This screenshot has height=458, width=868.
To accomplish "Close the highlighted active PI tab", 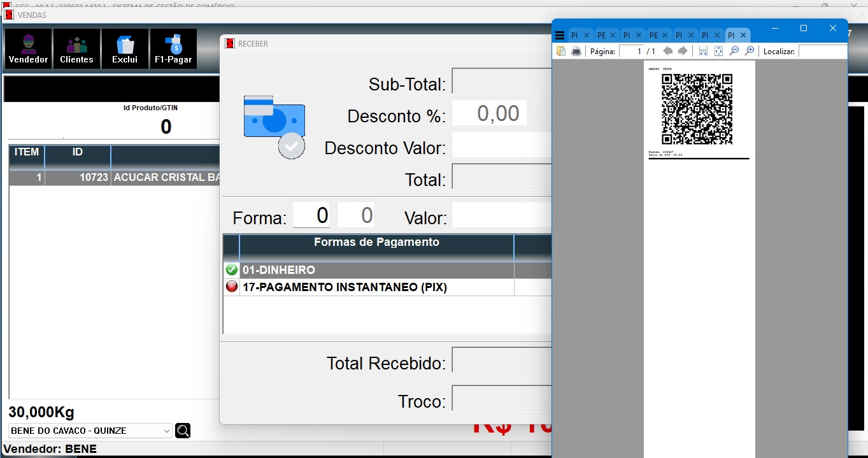I will (x=743, y=36).
